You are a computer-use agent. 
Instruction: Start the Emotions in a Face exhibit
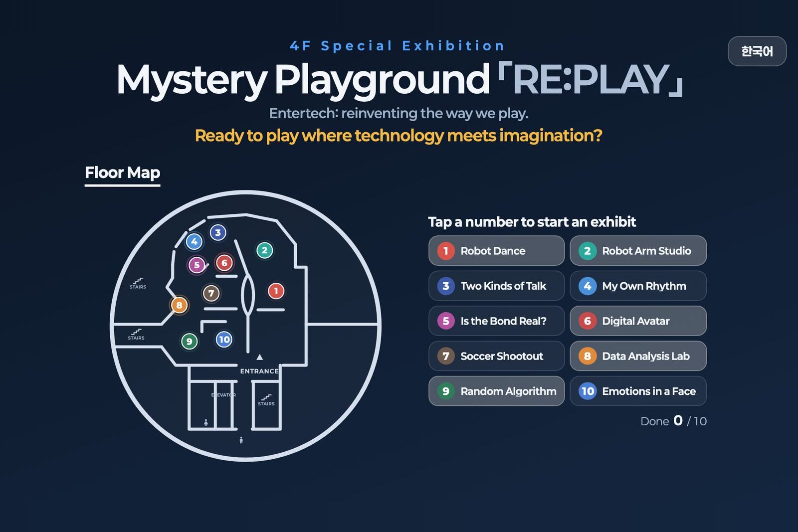[638, 391]
